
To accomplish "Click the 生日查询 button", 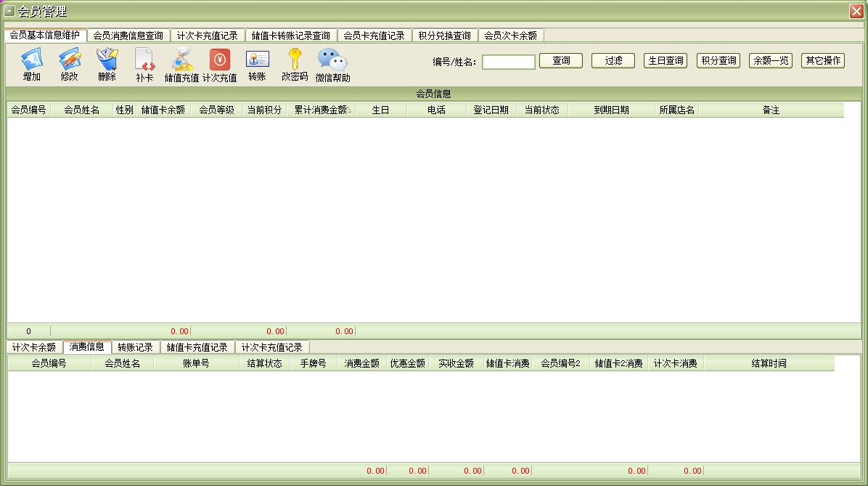I will (665, 61).
